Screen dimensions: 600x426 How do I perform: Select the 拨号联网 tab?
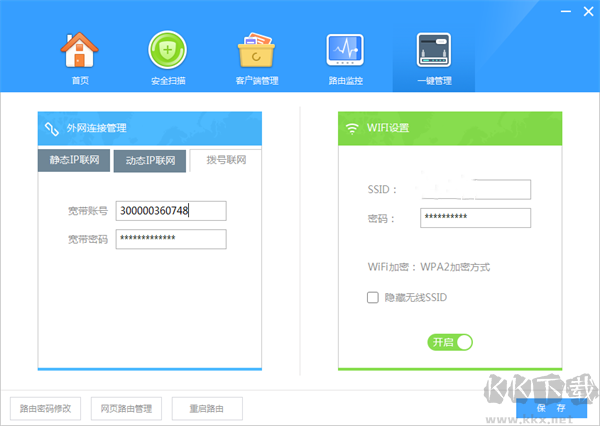click(x=226, y=160)
